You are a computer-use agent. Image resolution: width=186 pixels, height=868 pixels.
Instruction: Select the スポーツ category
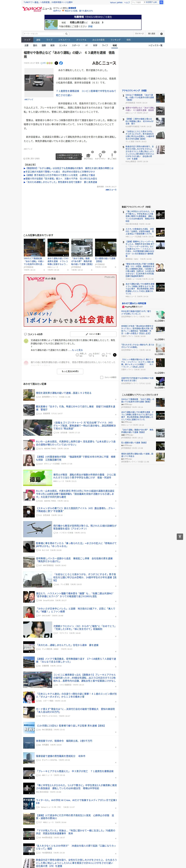(76, 45)
